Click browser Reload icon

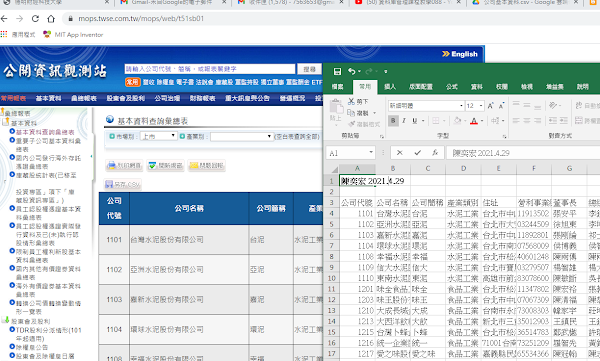pos(35,19)
